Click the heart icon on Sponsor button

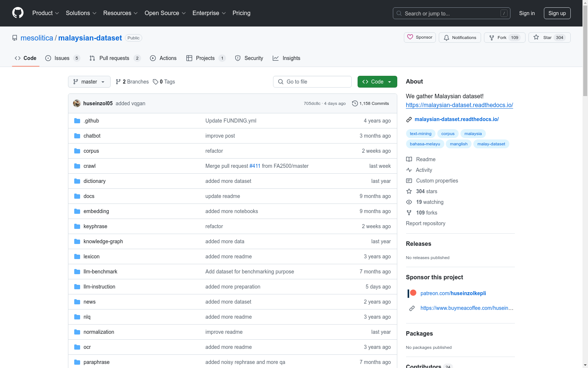[x=410, y=37]
